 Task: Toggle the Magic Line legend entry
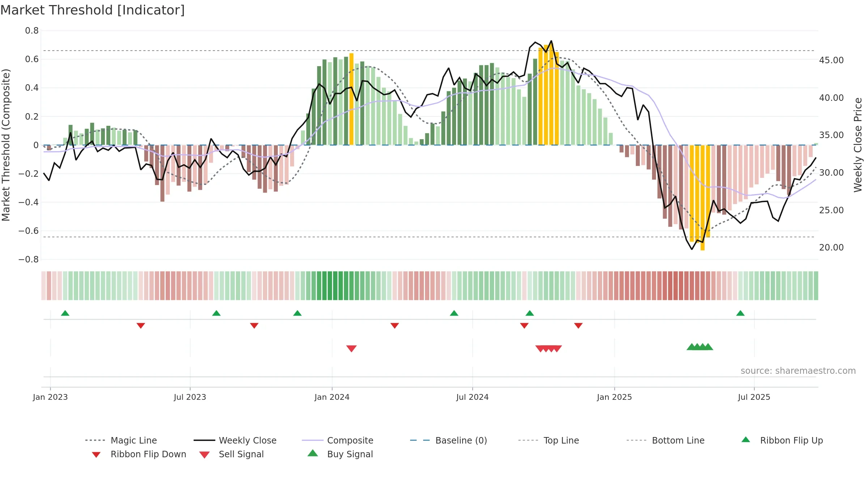(x=121, y=440)
